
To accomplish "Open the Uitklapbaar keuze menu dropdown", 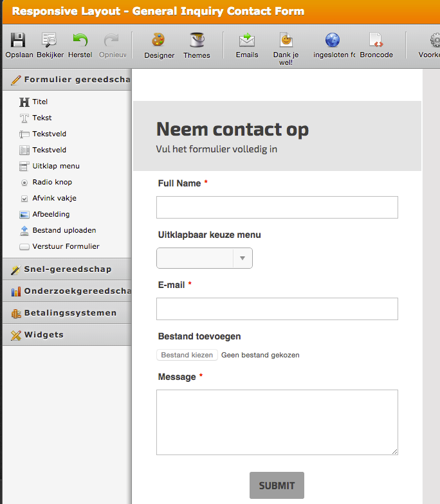I will [204, 258].
